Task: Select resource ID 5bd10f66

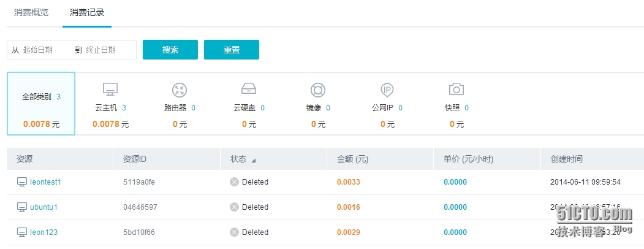Action: pyautogui.click(x=139, y=232)
